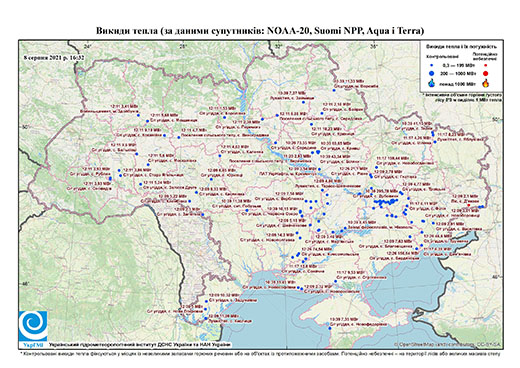This screenshot has height=368, width=520.
Task: Click the понад 1000 МВт legend label
Action: tap(458, 84)
